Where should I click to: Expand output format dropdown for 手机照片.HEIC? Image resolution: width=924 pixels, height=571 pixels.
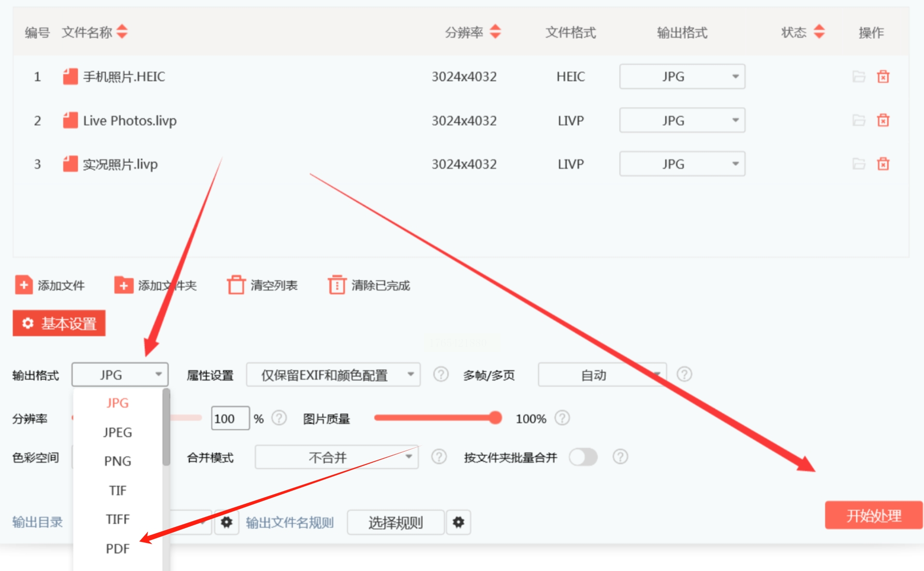pos(682,76)
